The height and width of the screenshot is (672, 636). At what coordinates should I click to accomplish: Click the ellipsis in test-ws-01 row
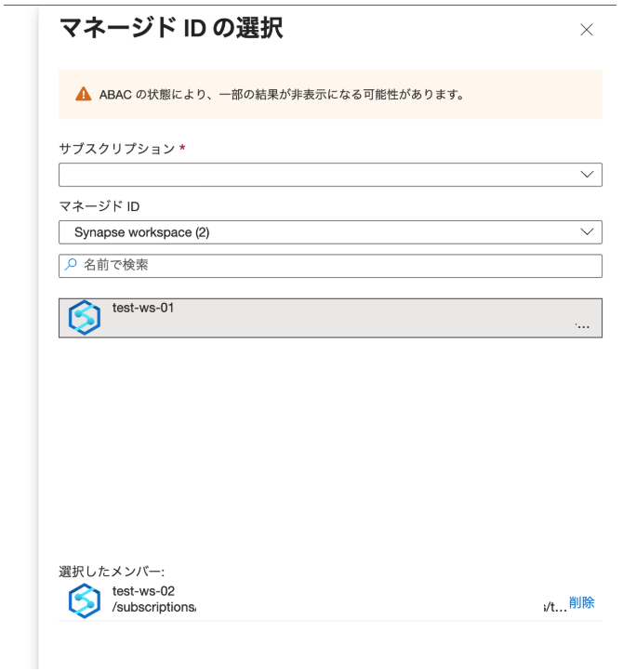[582, 326]
